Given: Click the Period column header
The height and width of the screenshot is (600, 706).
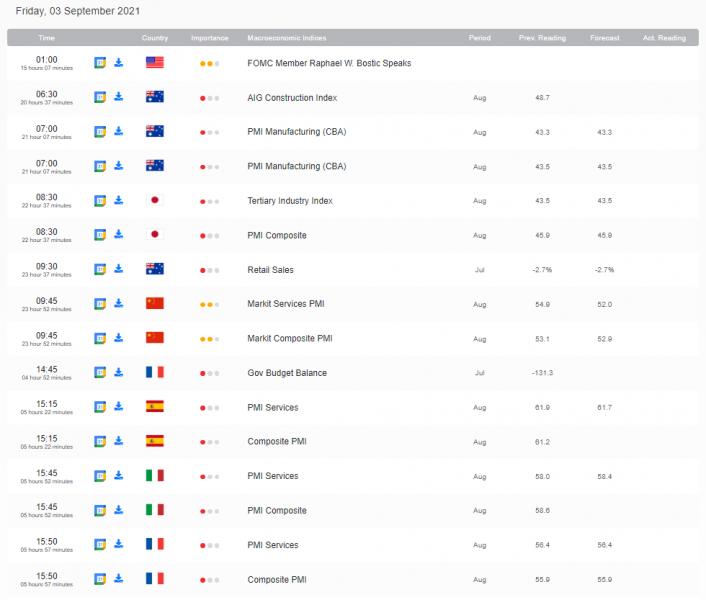Looking at the screenshot, I should point(480,38).
